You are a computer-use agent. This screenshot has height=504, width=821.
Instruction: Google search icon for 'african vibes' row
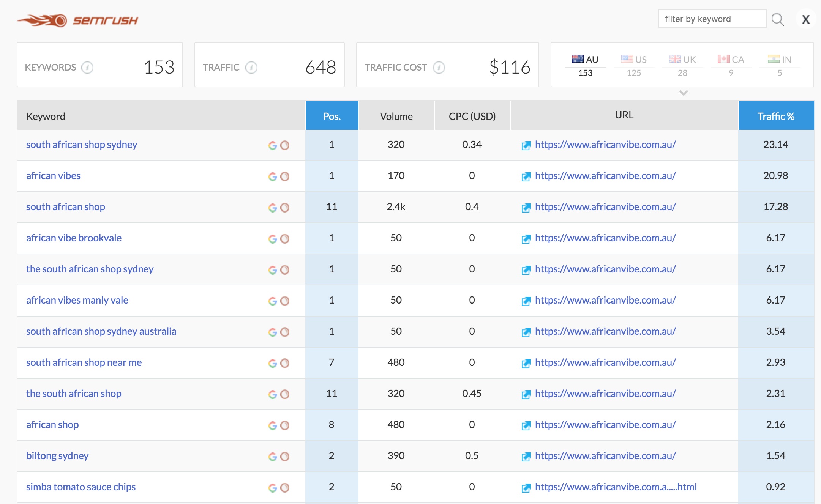point(273,176)
